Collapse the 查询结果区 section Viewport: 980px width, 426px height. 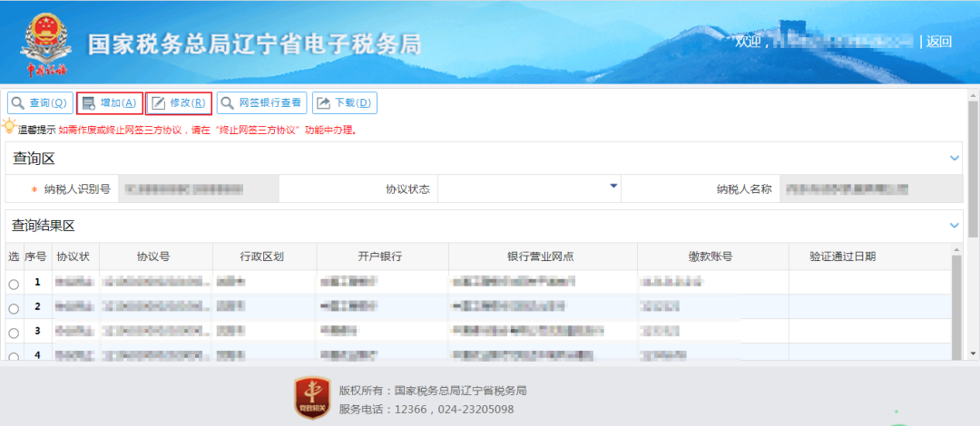[x=955, y=225]
